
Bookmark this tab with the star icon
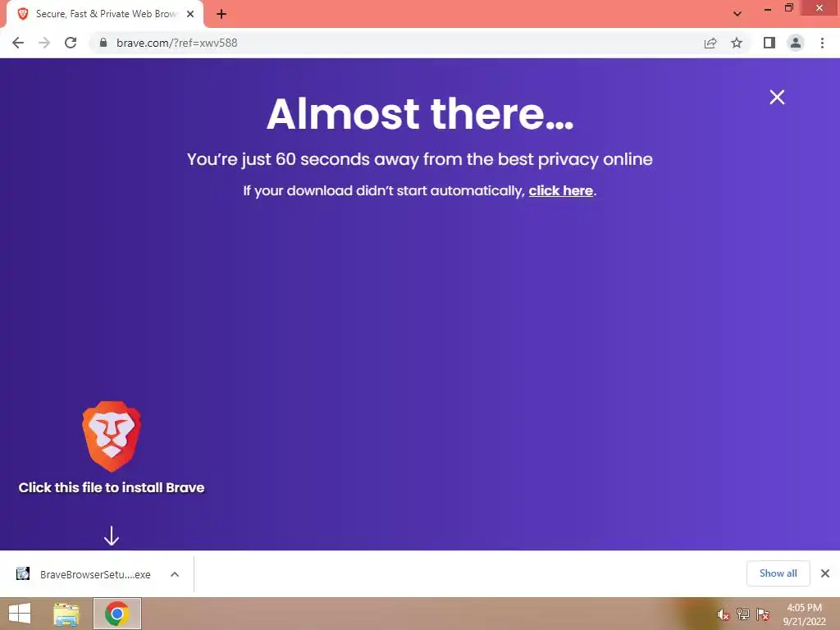pyautogui.click(x=737, y=43)
